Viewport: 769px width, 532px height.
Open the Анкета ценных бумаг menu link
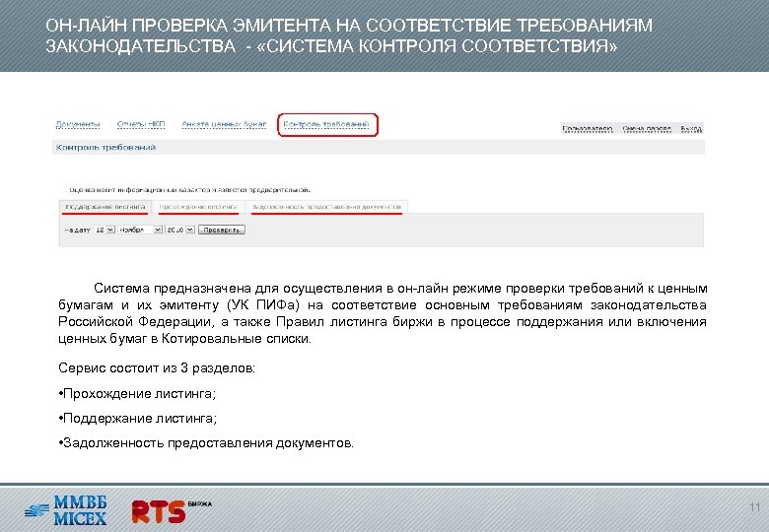click(x=224, y=124)
